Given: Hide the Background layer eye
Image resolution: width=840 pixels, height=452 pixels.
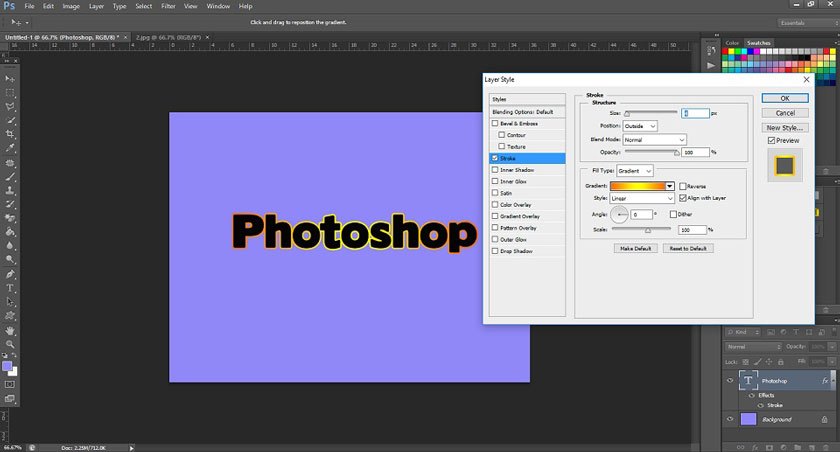Looking at the screenshot, I should 730,419.
